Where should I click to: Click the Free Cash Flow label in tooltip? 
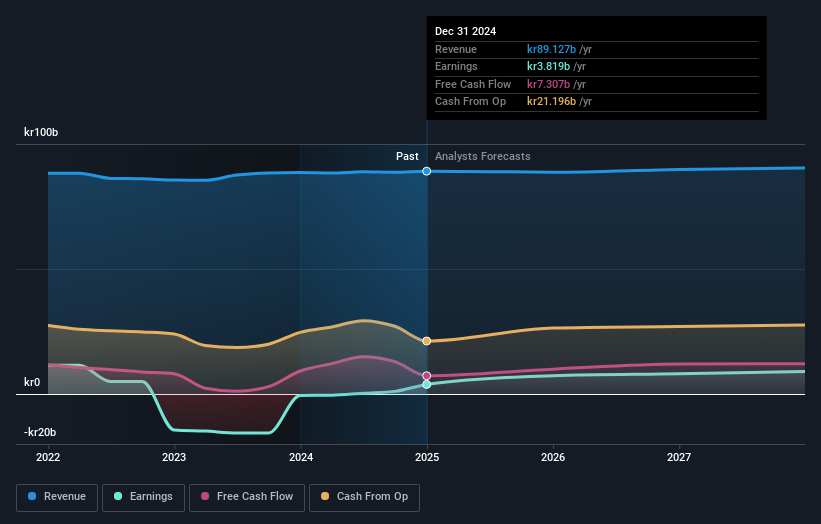[x=473, y=84]
